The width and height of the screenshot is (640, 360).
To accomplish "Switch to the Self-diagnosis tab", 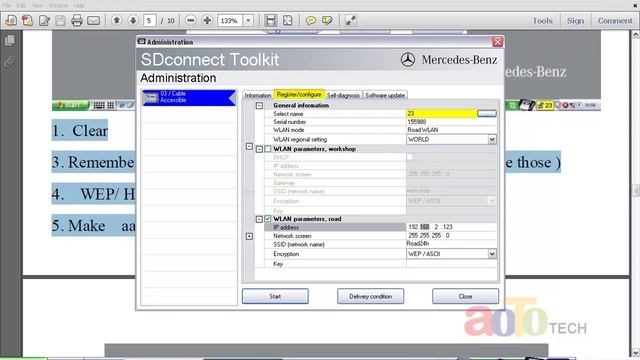I will tap(343, 95).
